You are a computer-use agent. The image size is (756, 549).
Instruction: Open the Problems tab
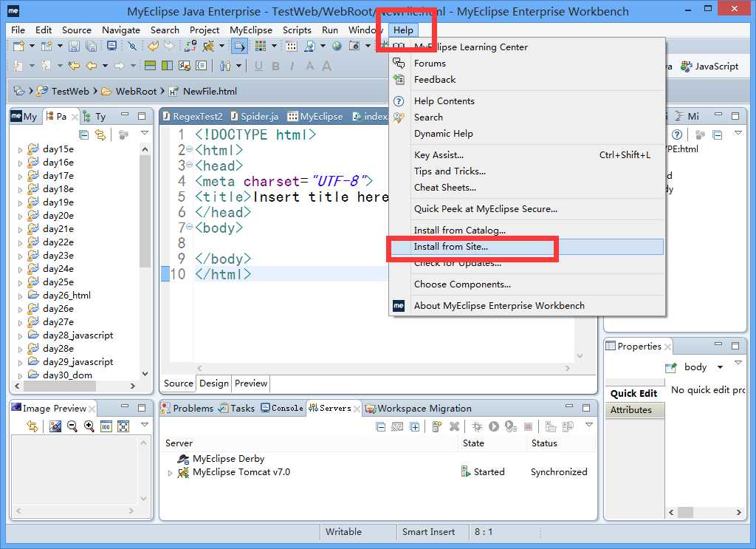click(187, 408)
